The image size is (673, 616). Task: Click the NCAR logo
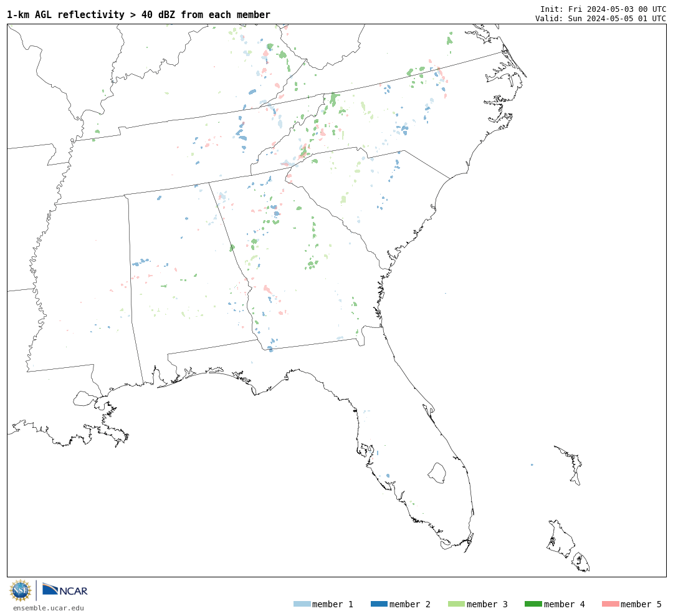click(65, 590)
